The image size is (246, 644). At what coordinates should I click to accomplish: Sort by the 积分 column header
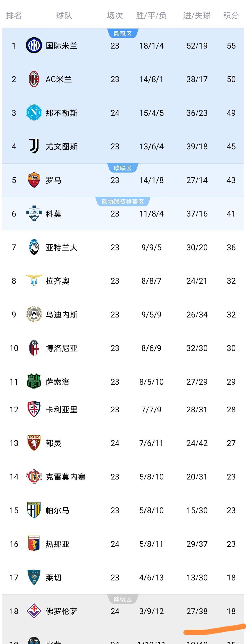tap(230, 15)
